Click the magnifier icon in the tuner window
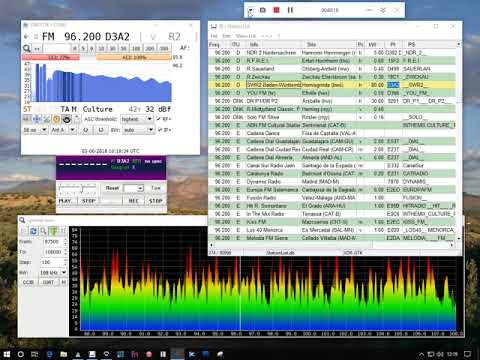This screenshot has width=480, height=360. point(27,48)
